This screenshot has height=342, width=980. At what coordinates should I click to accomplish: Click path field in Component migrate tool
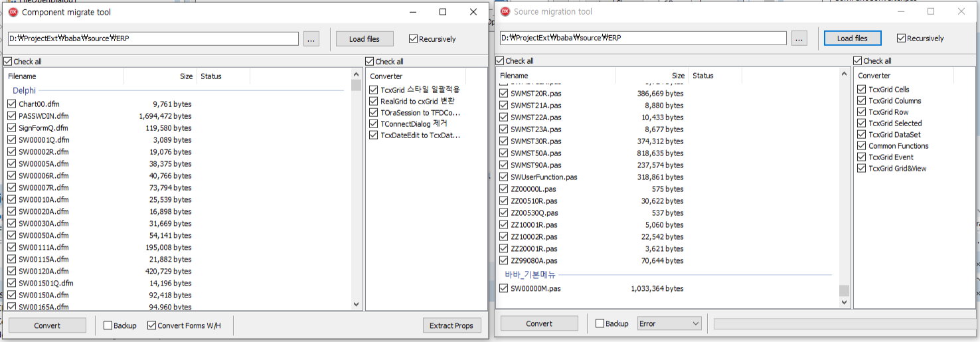point(153,39)
